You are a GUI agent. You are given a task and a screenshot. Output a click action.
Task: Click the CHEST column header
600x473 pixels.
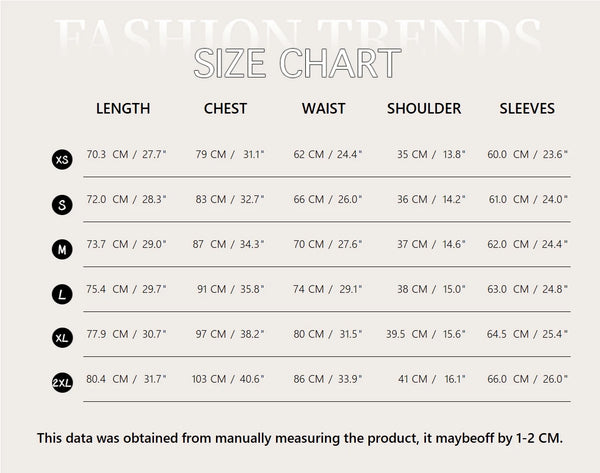tap(225, 108)
